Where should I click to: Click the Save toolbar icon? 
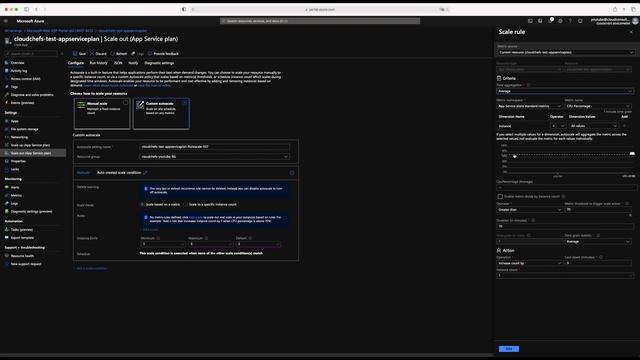[x=75, y=53]
